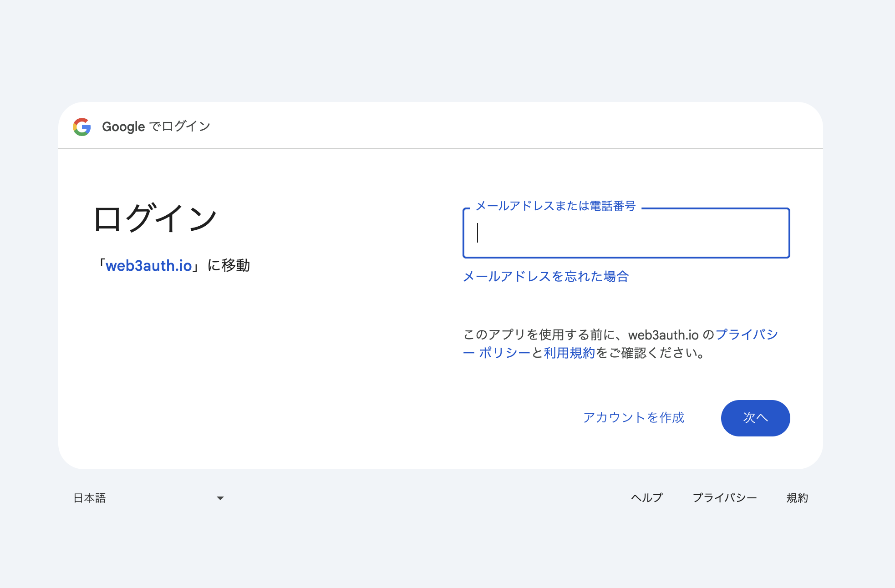Open the web3auth.io link

click(149, 265)
